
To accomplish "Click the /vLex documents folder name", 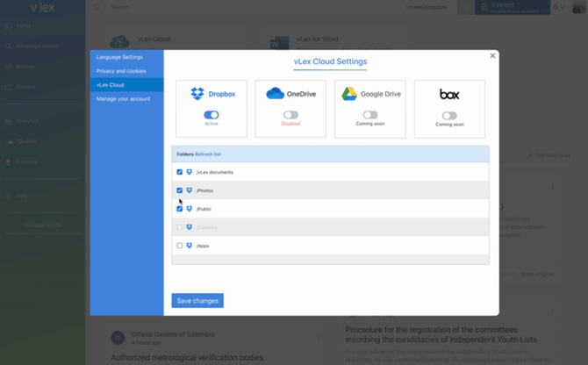I will pyautogui.click(x=215, y=172).
